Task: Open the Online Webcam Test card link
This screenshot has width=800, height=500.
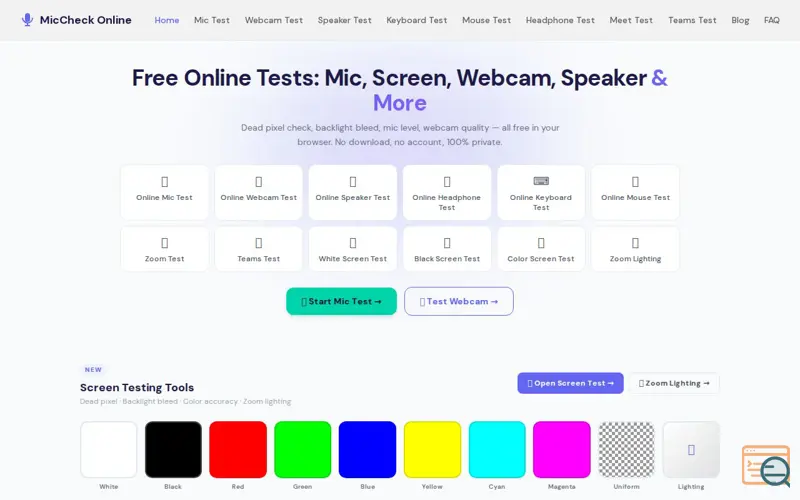Action: 259,192
